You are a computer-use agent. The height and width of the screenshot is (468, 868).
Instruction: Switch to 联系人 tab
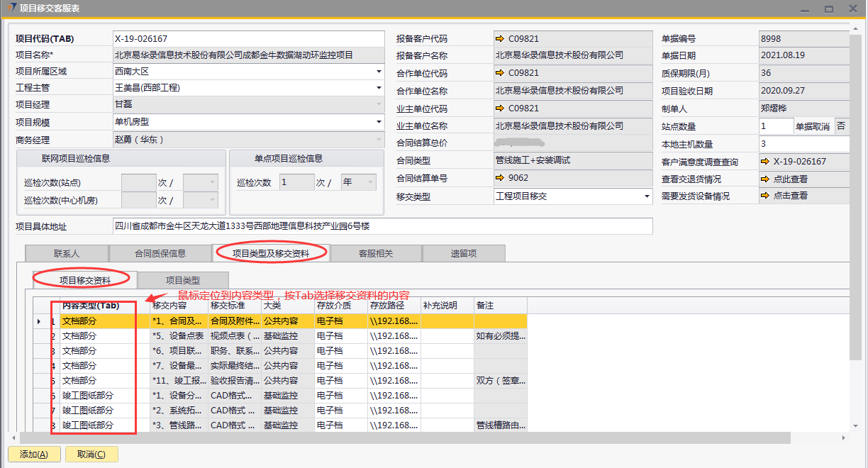(67, 253)
